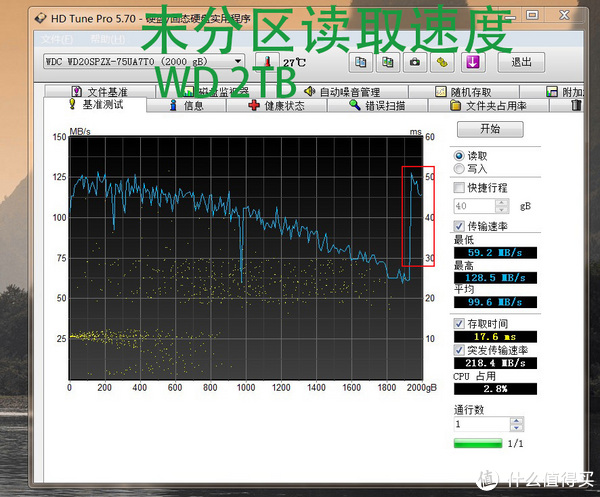Screen dimensions: 600x497
Task: Click the burst rate value 218.4 MB/s
Action: point(495,363)
